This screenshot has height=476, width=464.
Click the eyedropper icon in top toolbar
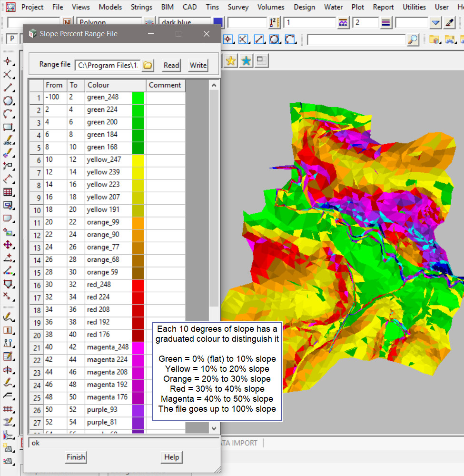point(450,22)
